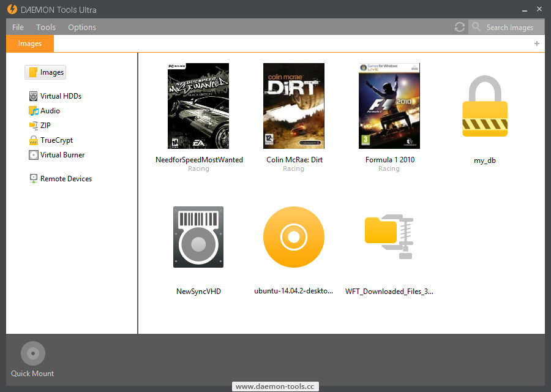
Task: Add a new tab with plus button
Action: (536, 43)
